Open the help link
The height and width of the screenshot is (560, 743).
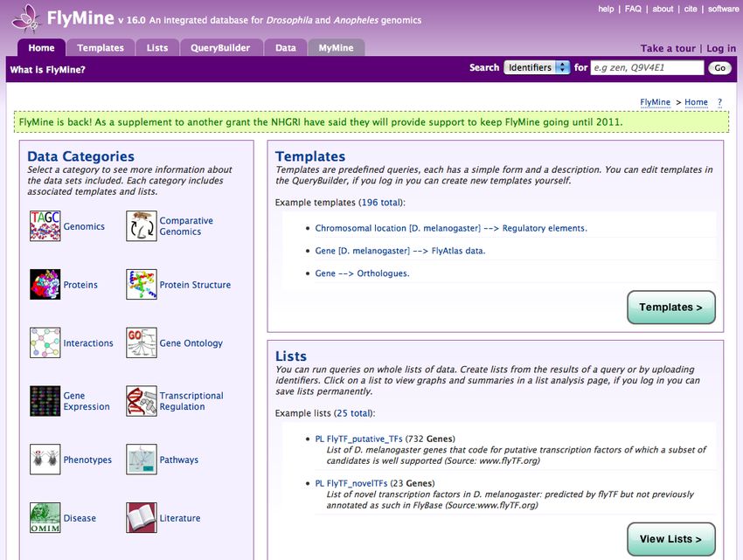pyautogui.click(x=606, y=9)
